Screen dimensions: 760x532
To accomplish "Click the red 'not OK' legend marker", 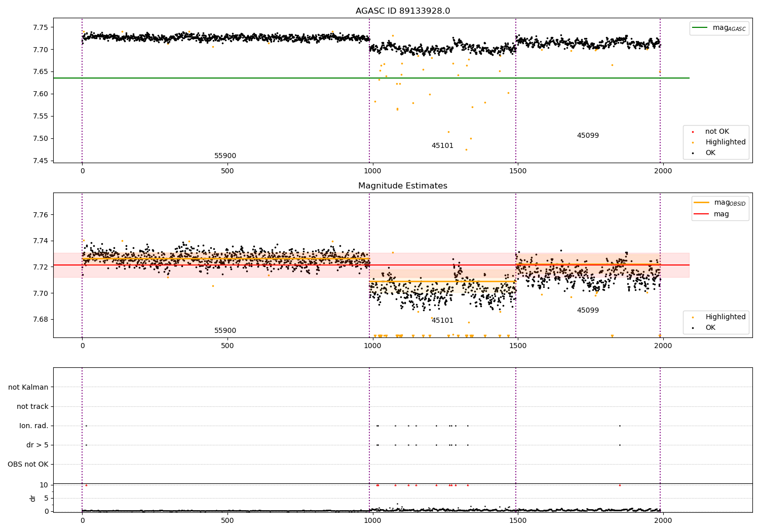I will pos(693,132).
